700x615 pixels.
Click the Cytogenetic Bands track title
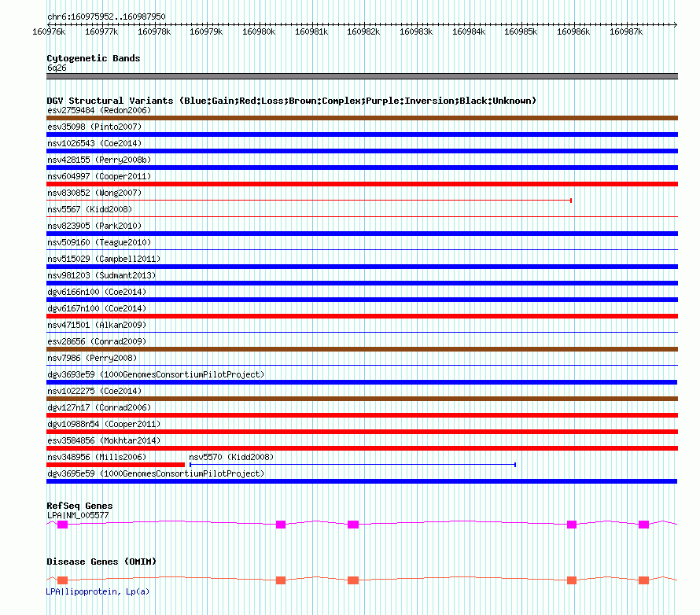pos(94,58)
